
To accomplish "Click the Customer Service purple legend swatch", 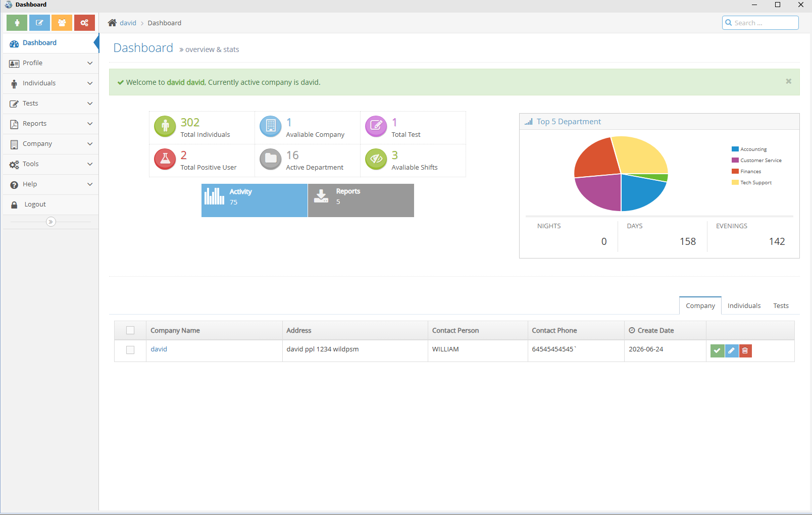I will pos(735,160).
